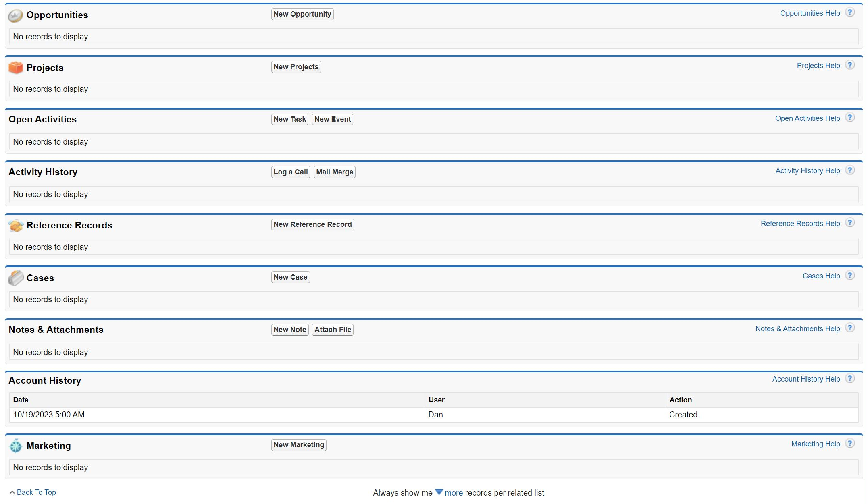The image size is (868, 504).
Task: Click the Notes & Attachments section heading
Action: (56, 330)
